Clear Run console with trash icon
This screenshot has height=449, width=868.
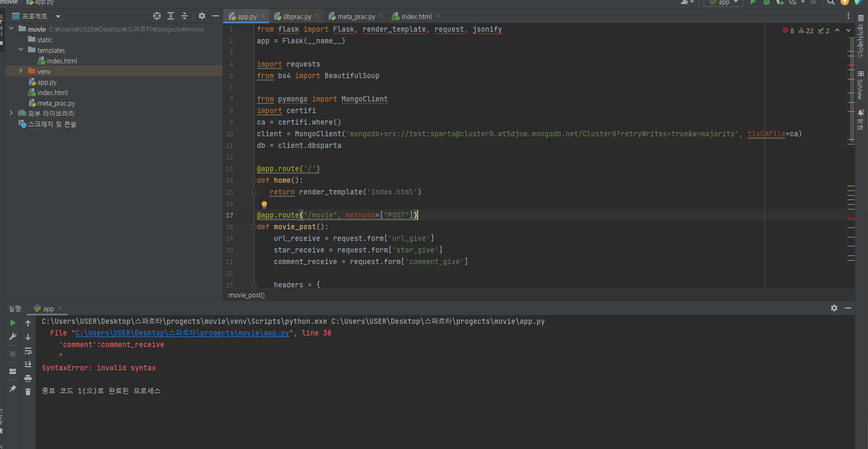point(28,392)
